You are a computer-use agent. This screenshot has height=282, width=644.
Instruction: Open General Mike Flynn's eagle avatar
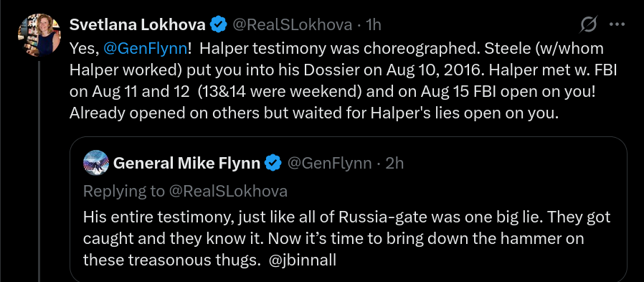click(x=95, y=163)
